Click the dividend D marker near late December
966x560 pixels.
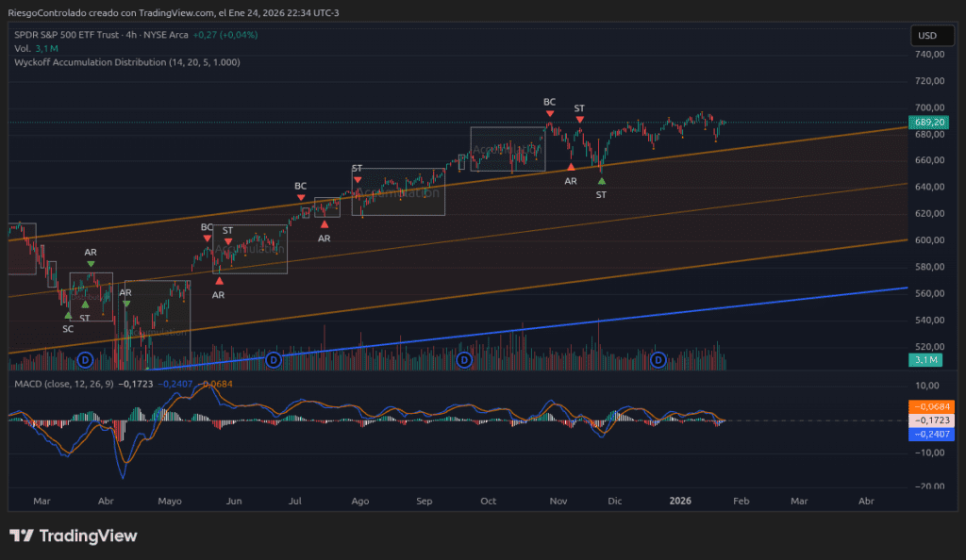click(x=658, y=360)
